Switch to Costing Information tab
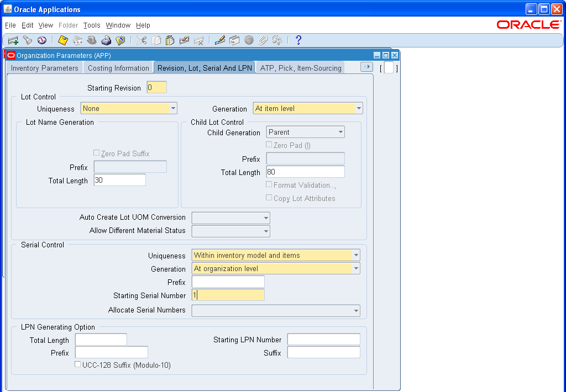Image resolution: width=566 pixels, height=392 pixels. pos(118,68)
